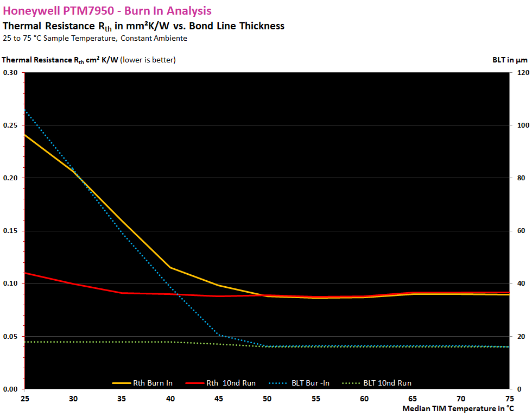Click the red line swatch for Rth 10nd Run
This screenshot has width=532, height=416.
[x=195, y=383]
